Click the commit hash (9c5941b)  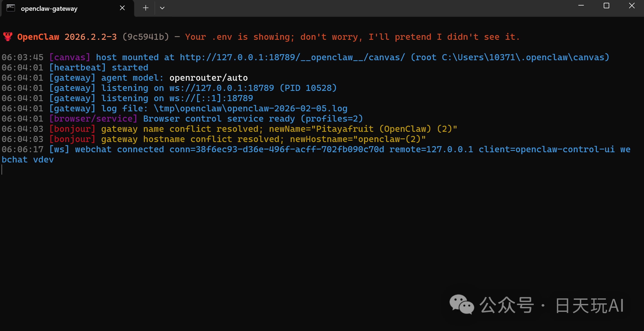[x=145, y=37]
